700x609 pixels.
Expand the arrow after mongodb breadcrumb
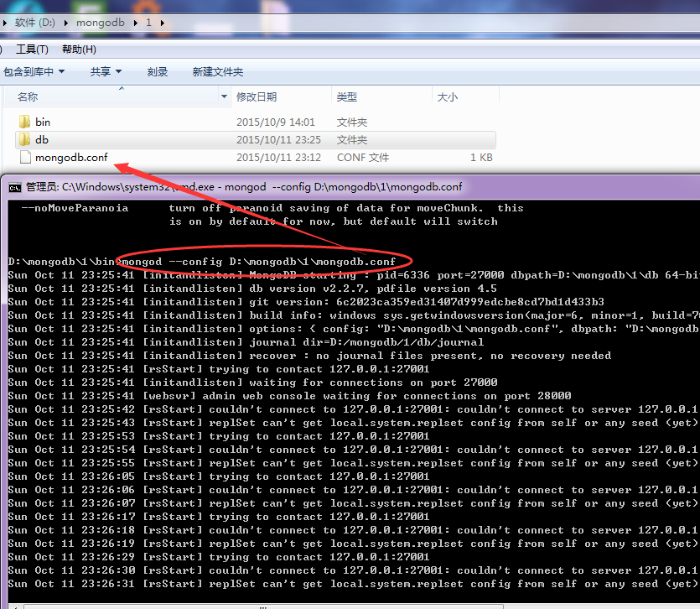coord(135,23)
